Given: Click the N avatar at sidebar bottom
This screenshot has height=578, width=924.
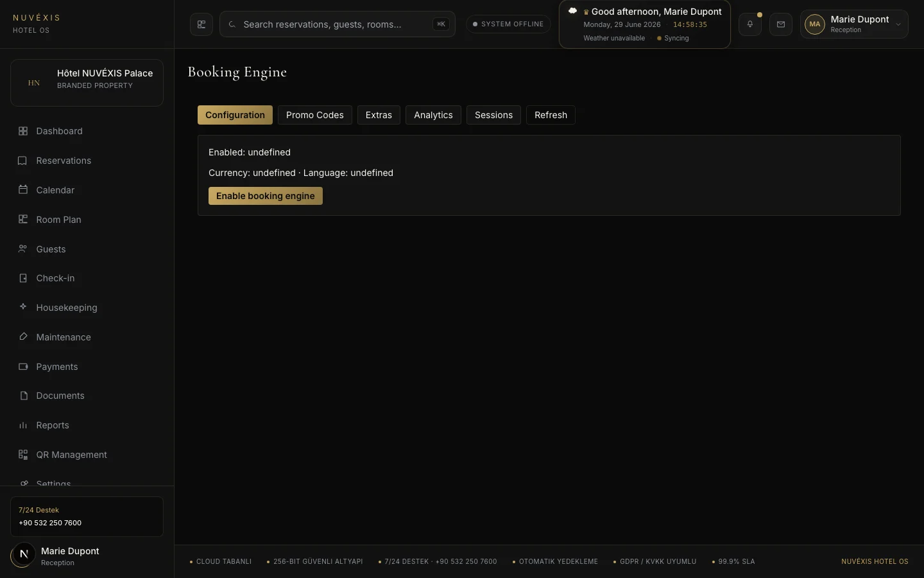Looking at the screenshot, I should (24, 554).
